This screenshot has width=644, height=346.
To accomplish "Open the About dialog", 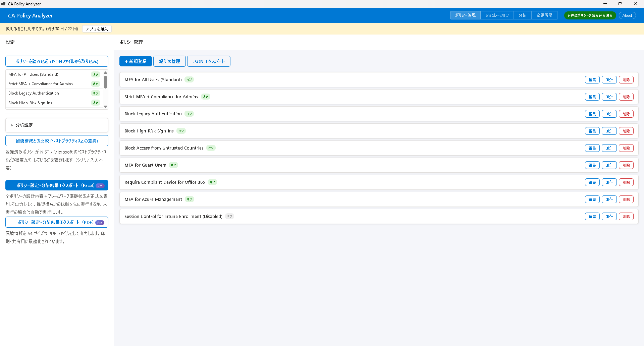I will (x=627, y=15).
